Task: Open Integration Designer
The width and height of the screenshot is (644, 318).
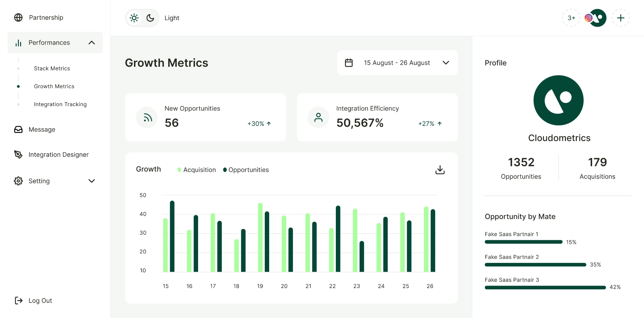Action: (x=58, y=155)
